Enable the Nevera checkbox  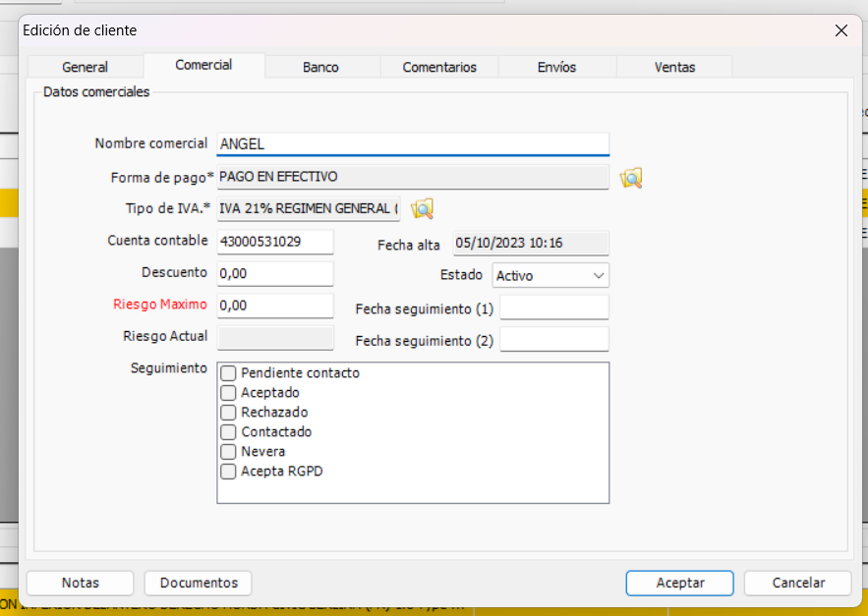[226, 452]
